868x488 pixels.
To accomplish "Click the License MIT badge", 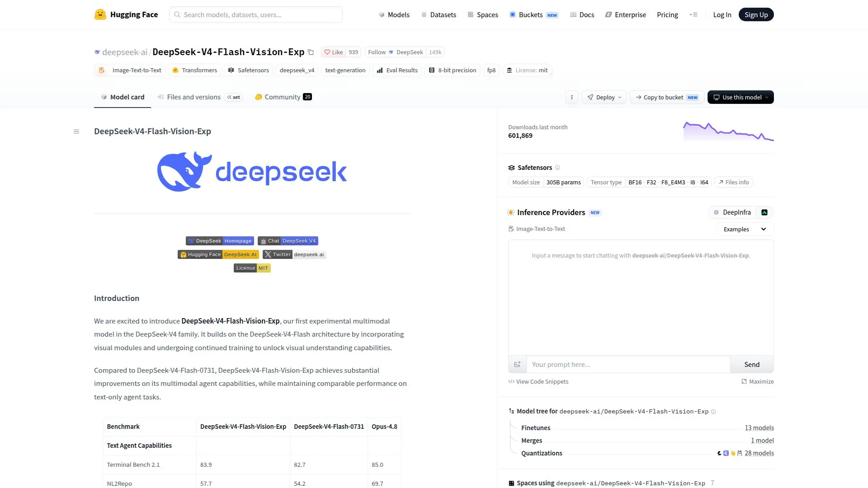I will (252, 268).
